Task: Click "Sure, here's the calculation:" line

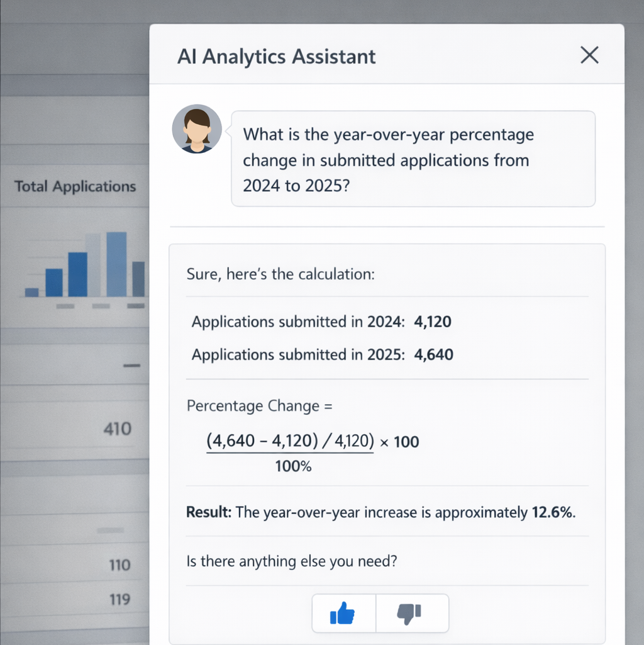Action: [280, 275]
